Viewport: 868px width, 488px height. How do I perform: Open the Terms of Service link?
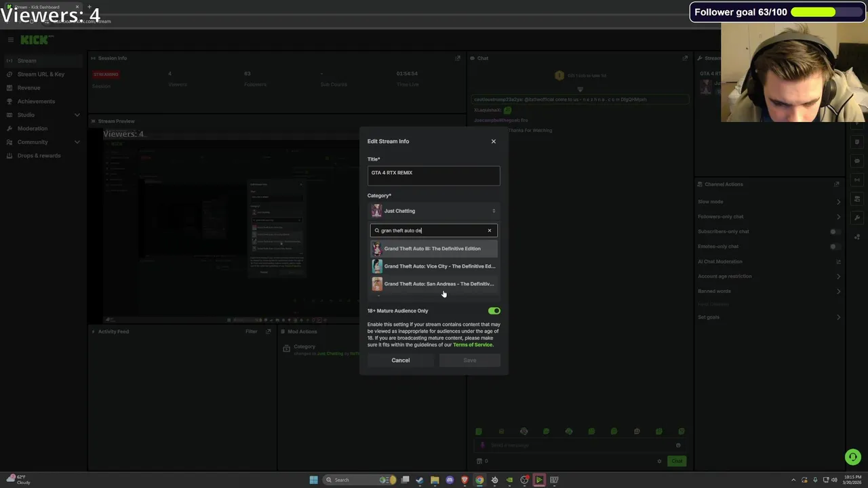tap(473, 345)
